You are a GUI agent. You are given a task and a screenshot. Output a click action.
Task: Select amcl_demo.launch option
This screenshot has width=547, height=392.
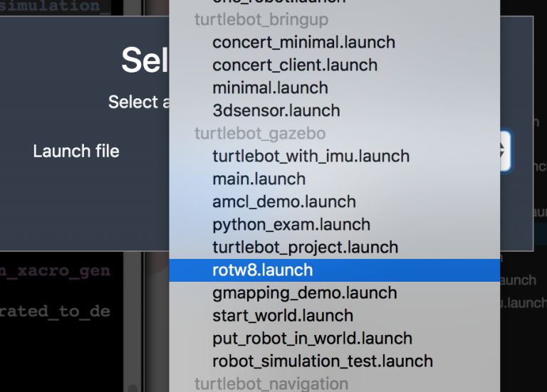coord(334,202)
